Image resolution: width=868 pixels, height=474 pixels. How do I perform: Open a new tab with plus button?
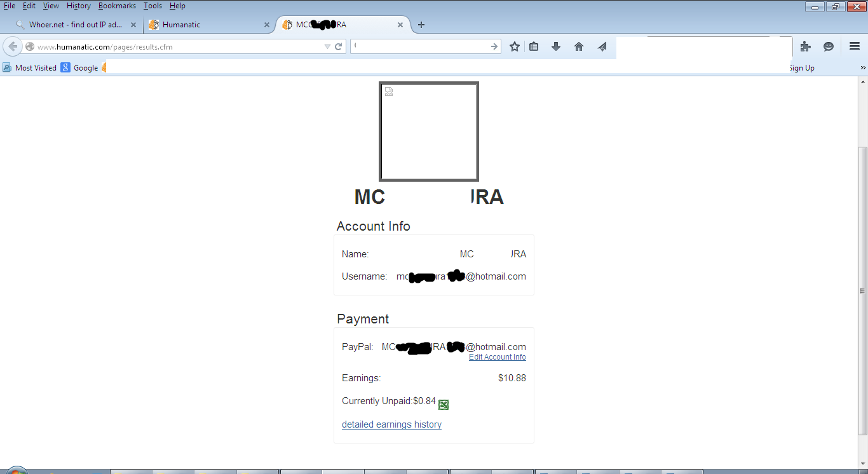(421, 25)
